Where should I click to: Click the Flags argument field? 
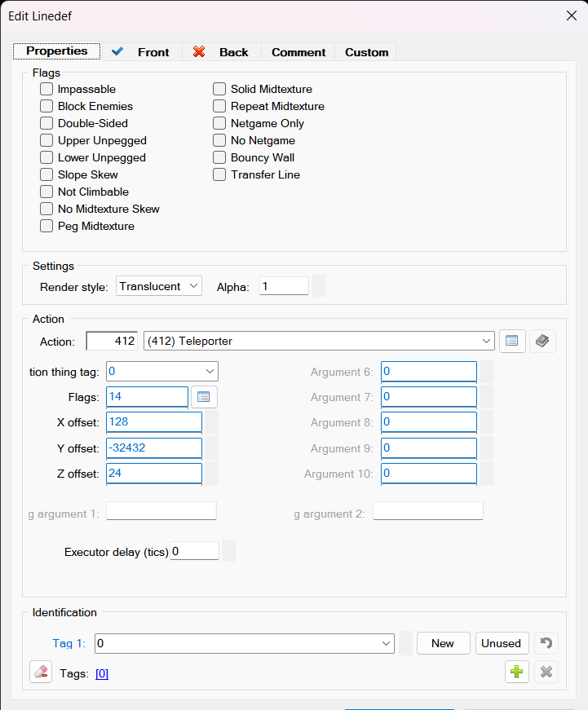[148, 397]
